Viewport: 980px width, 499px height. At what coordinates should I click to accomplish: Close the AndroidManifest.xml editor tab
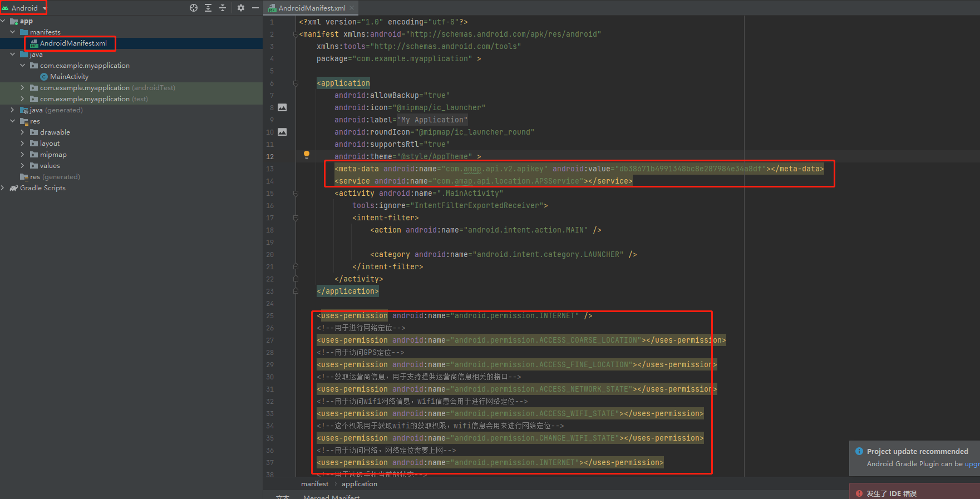point(352,8)
